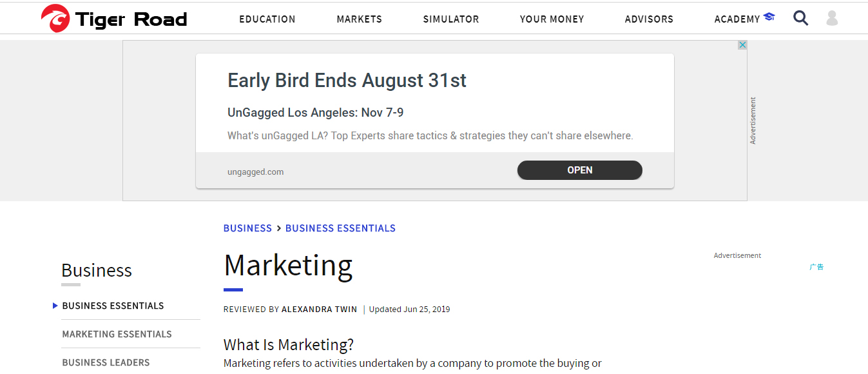Open reviewer Alexandra Twin's profile link
Viewport: 868px width, 374px height.
click(319, 310)
